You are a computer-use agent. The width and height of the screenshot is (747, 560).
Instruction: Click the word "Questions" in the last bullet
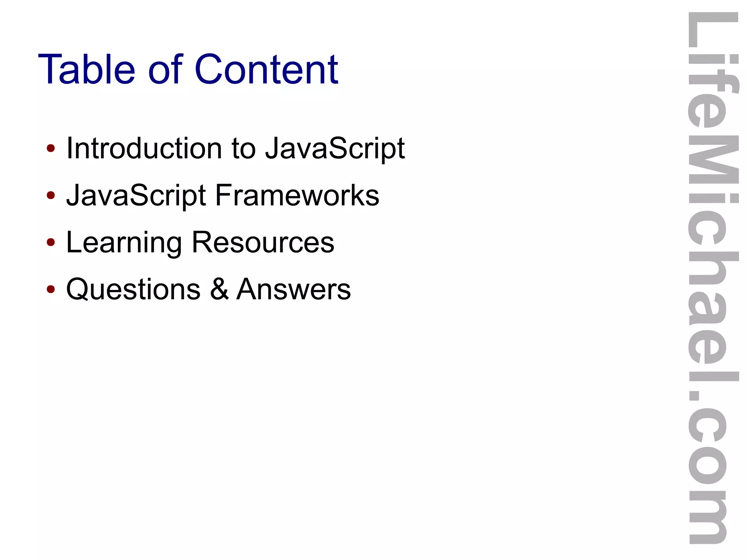133,289
